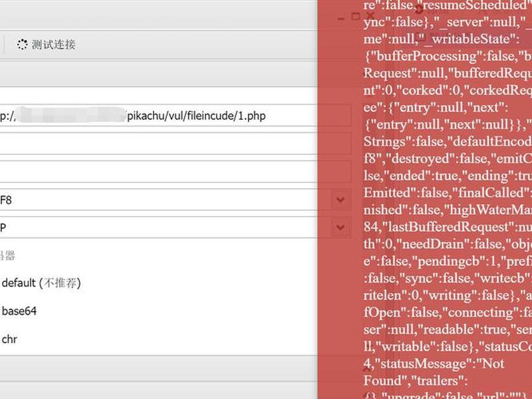Select the default (不推荐) encoder option

click(41, 283)
